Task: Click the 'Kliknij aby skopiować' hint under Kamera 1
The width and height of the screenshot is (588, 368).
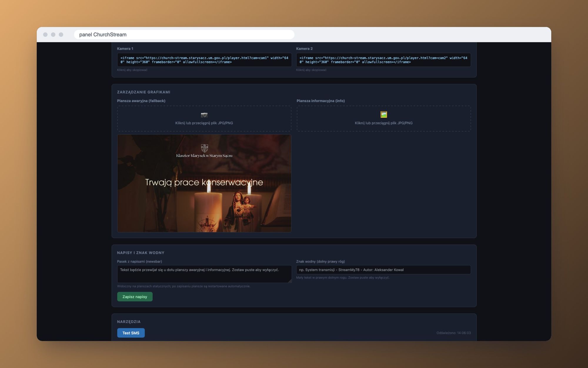Action: 132,70
